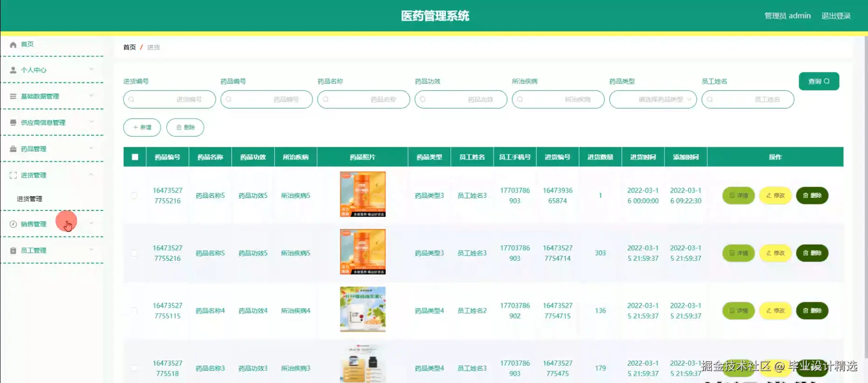868x383 pixels.
Task: Click 修改 for row with quantity 136
Action: pyautogui.click(x=775, y=311)
